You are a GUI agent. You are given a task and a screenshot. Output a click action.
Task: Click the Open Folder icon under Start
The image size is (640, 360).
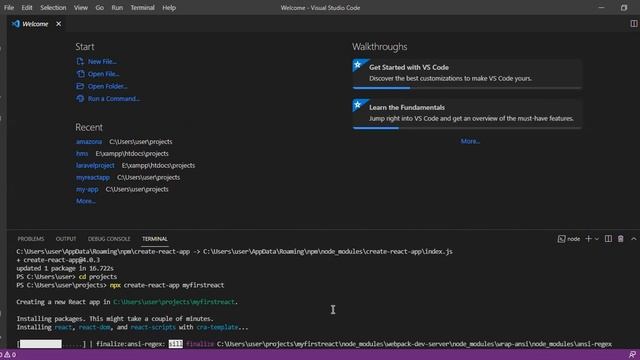tap(80, 86)
